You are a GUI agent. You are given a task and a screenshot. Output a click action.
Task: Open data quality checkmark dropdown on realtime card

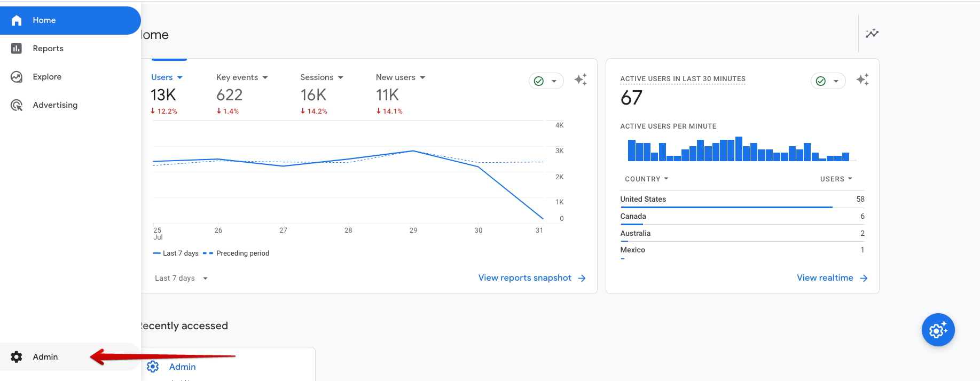pyautogui.click(x=828, y=81)
